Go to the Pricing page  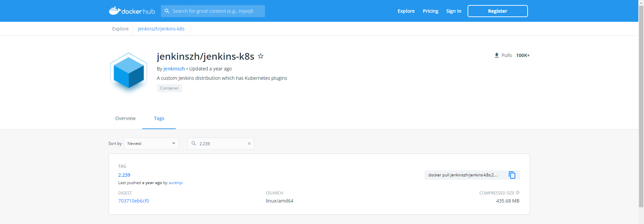(430, 11)
